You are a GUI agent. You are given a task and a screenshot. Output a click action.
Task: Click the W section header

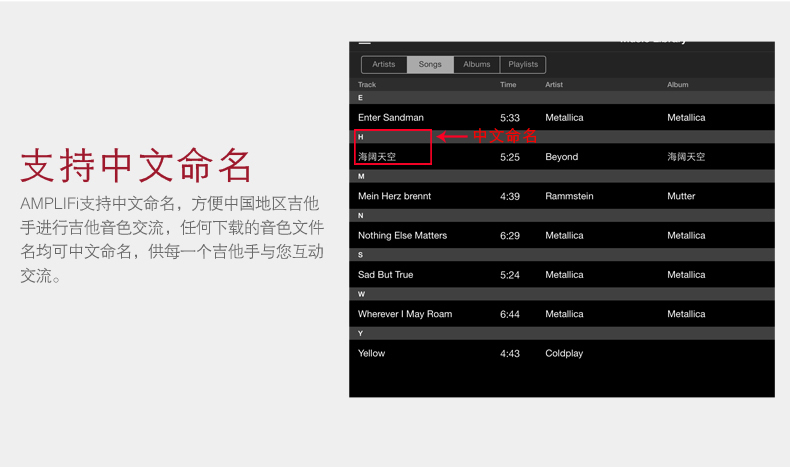click(562, 294)
